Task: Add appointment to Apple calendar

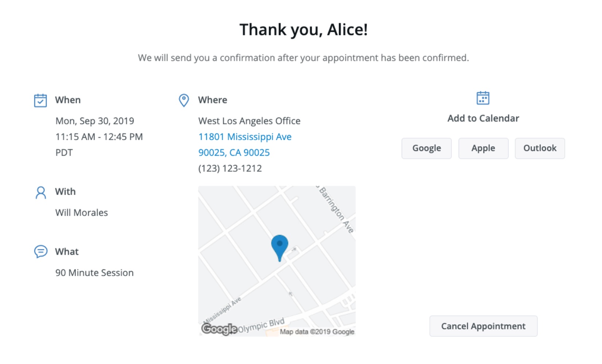Action: [483, 148]
